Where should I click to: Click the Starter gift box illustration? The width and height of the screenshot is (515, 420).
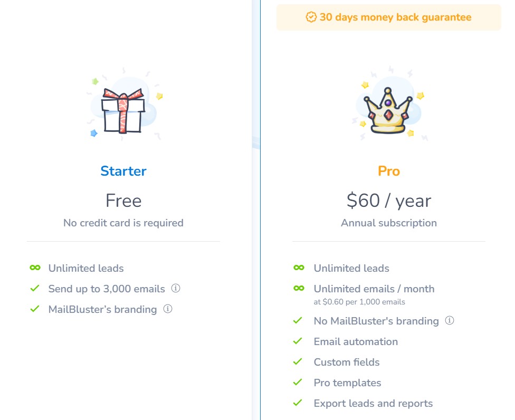click(x=124, y=105)
